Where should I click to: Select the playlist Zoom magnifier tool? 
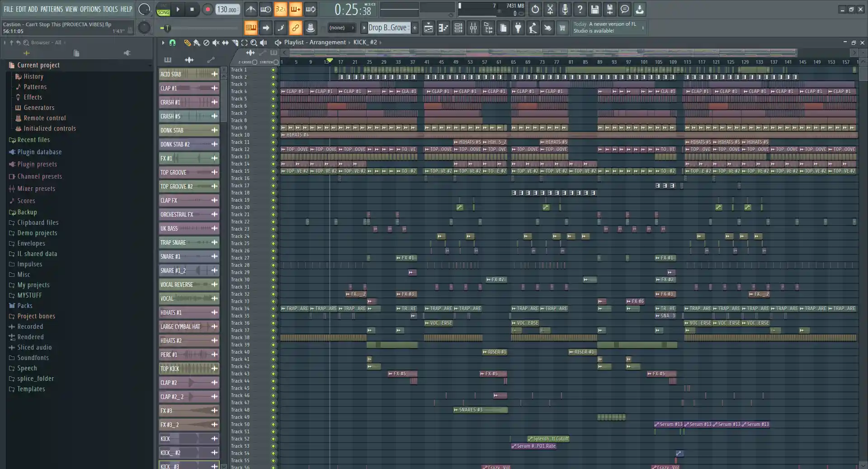click(254, 43)
